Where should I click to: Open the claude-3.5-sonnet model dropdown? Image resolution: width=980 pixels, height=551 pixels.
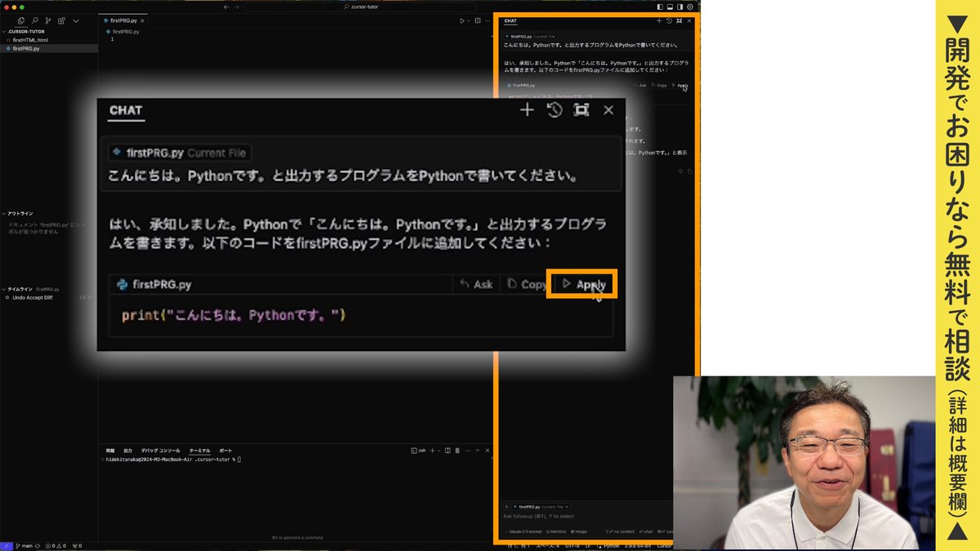click(523, 531)
